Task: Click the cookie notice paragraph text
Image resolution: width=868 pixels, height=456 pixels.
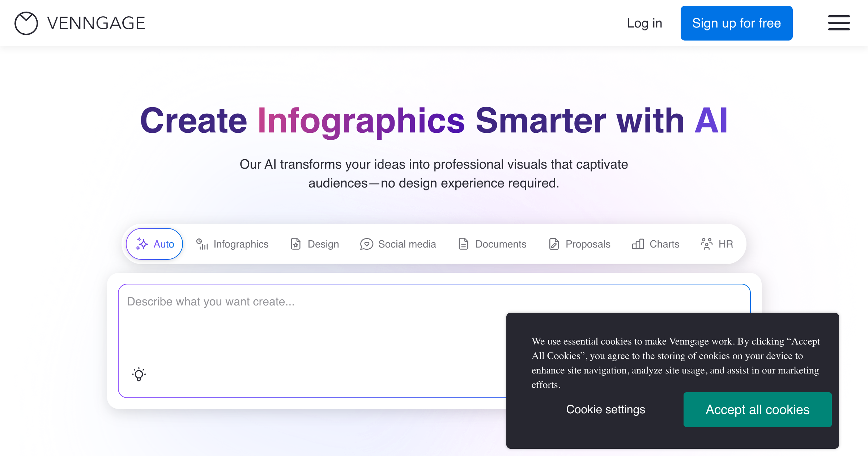Action: [676, 363]
